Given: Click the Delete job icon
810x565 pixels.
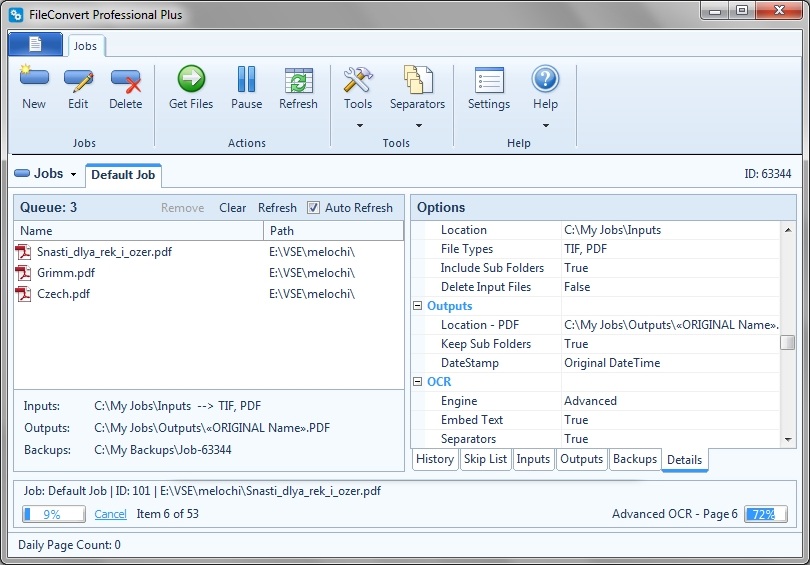Looking at the screenshot, I should (x=126, y=81).
